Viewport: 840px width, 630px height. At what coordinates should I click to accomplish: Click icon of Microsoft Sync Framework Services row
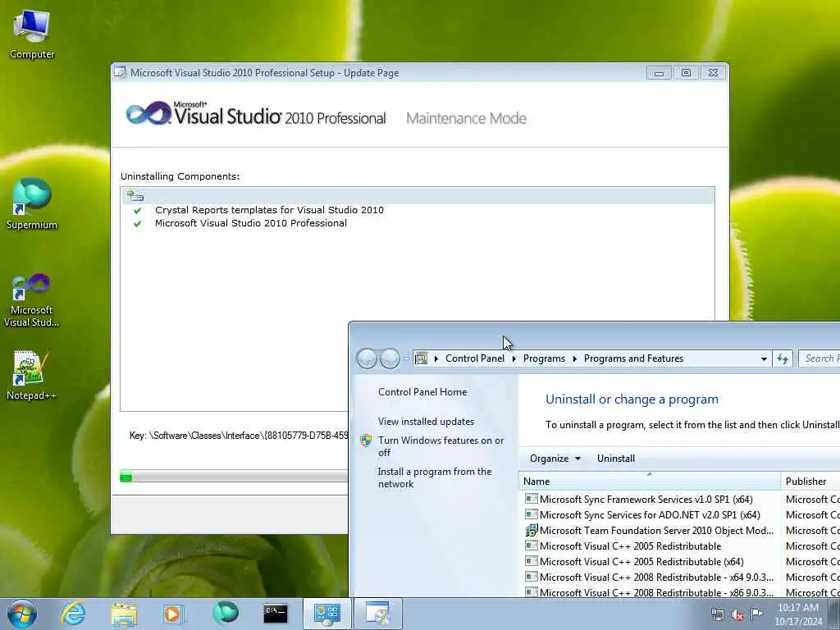pyautogui.click(x=532, y=500)
